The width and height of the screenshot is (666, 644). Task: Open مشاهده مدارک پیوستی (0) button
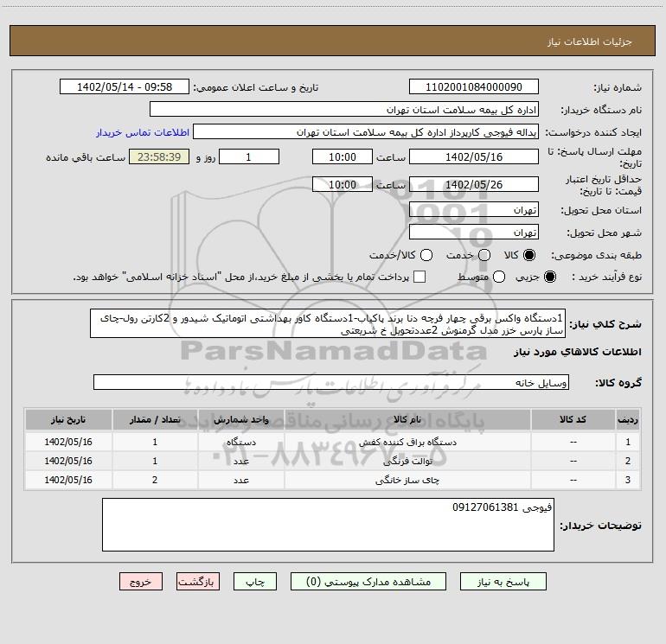(368, 582)
